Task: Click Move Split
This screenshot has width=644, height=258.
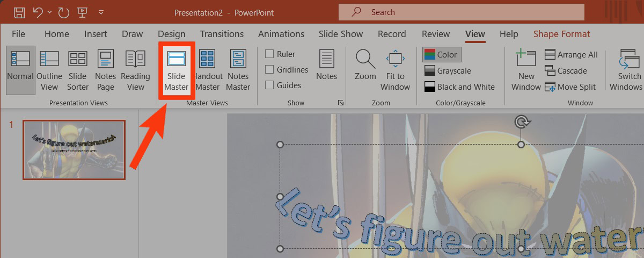Action: click(x=570, y=87)
